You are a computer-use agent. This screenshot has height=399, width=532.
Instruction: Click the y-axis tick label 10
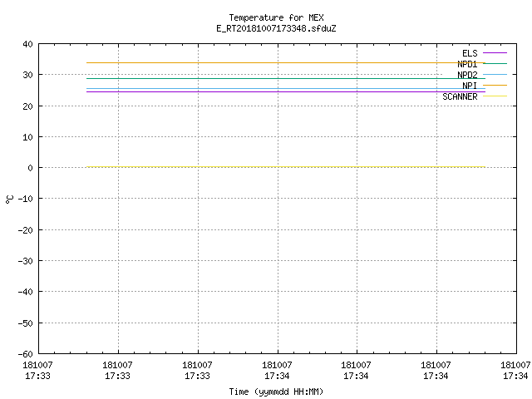pos(27,137)
